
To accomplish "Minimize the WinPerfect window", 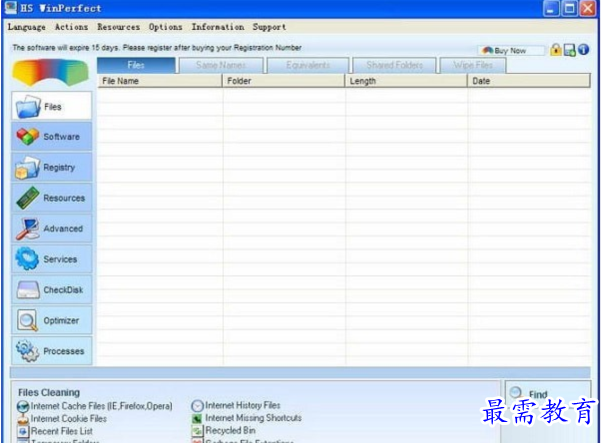I will pyautogui.click(x=551, y=8).
